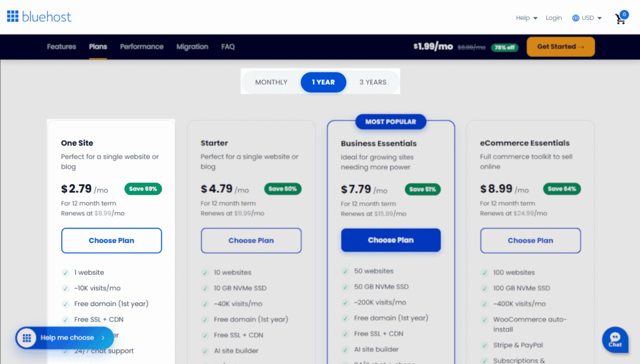Choose Plan for One Site
Viewport: 640px width, 364px height.
tap(111, 240)
